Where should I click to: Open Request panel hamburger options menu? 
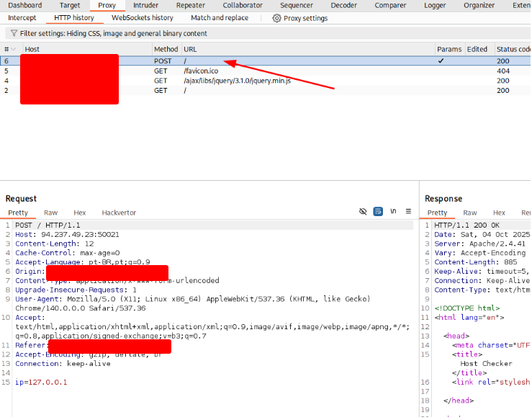point(408,212)
